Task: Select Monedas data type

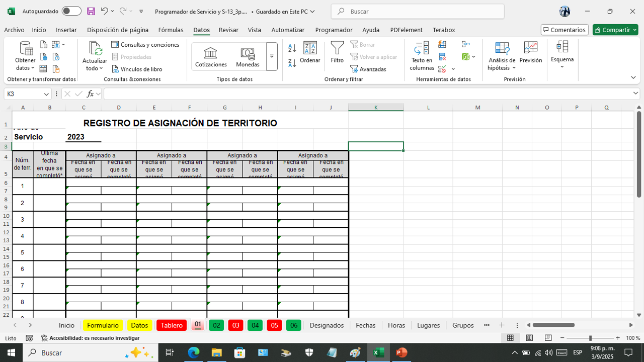Action: (x=248, y=57)
